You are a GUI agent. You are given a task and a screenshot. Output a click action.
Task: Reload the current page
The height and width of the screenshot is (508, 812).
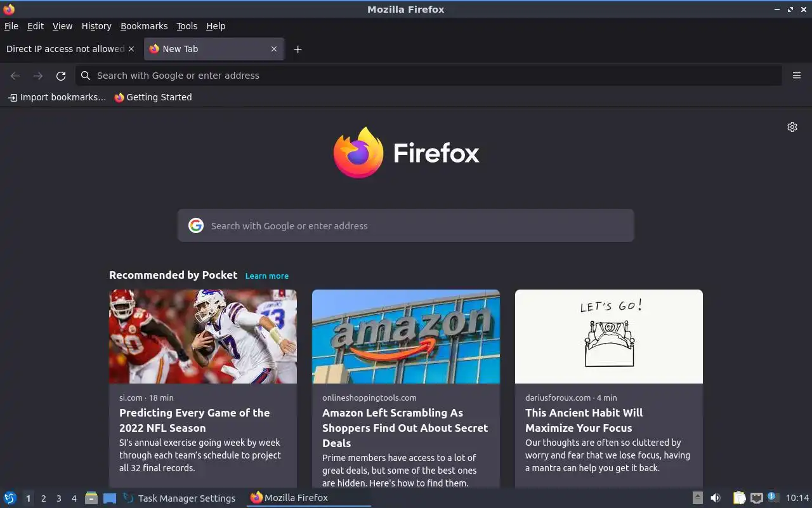point(61,76)
